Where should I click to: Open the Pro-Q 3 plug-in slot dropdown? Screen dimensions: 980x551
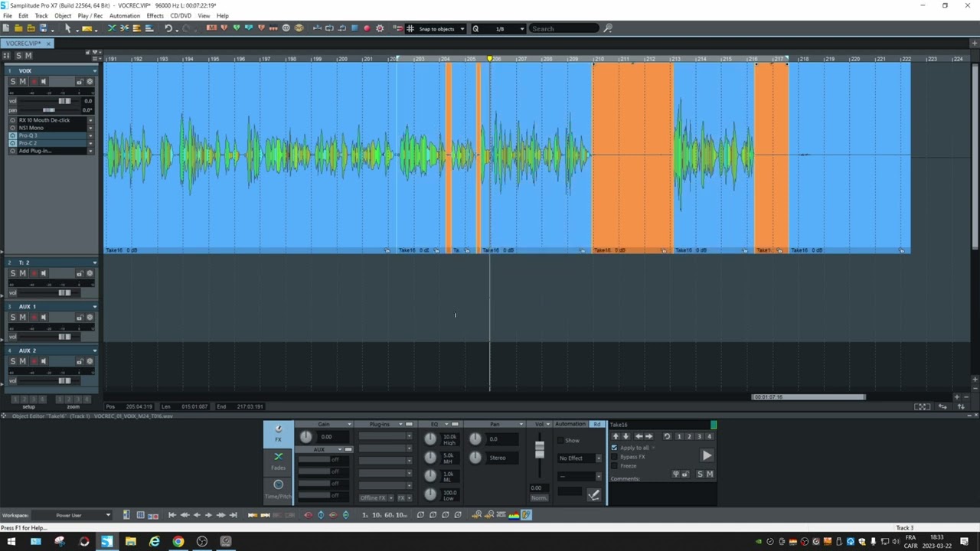[90, 135]
